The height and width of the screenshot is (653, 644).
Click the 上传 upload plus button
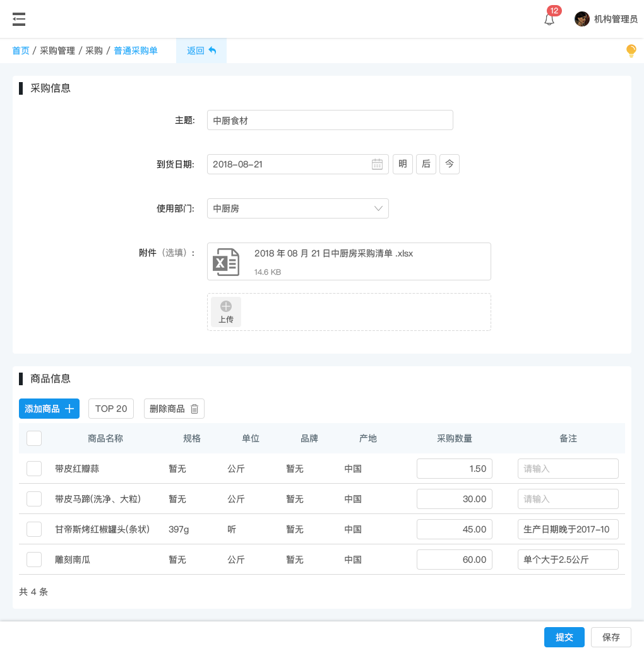pos(226,311)
